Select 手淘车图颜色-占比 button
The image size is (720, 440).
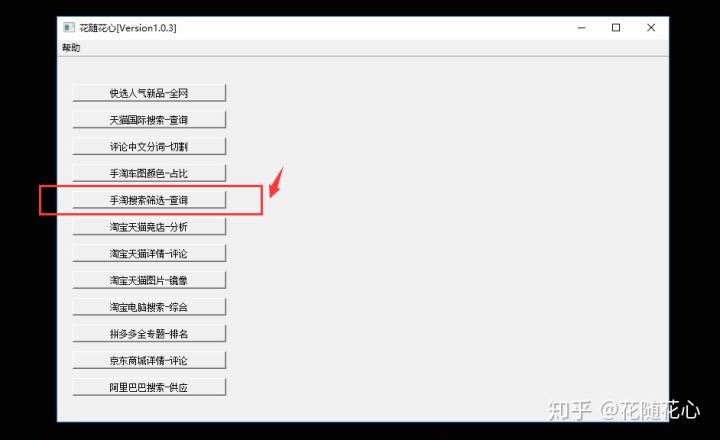point(149,173)
